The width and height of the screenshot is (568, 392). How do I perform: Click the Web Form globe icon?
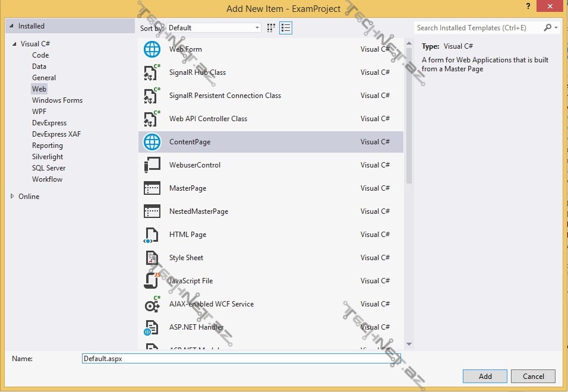tap(152, 49)
